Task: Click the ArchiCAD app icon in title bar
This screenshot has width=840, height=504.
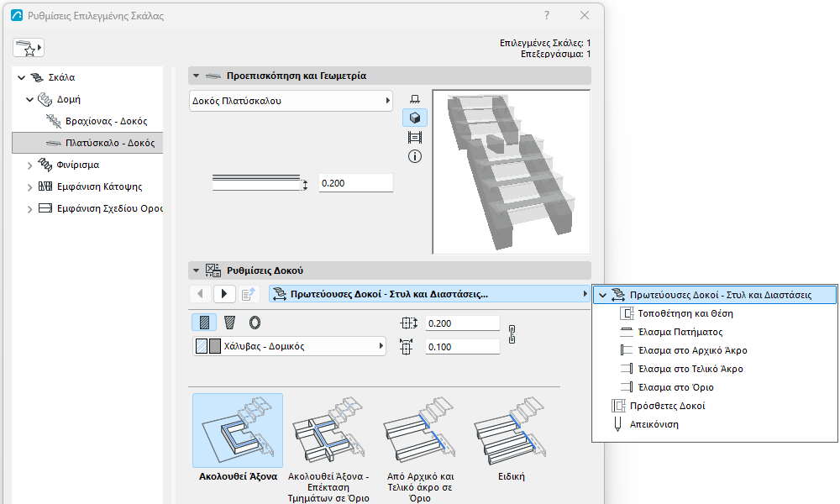Action: (17, 15)
